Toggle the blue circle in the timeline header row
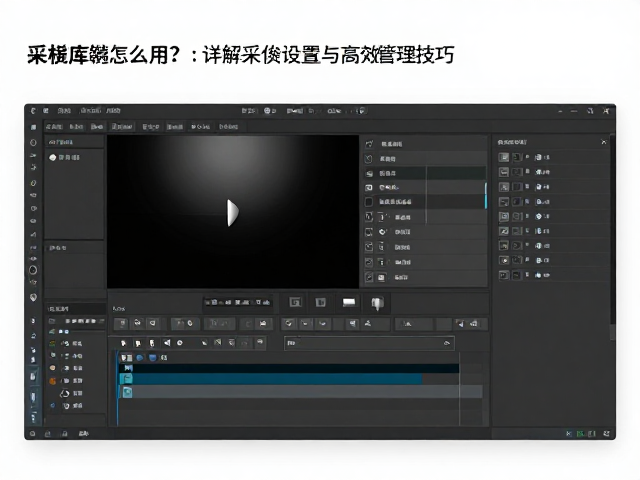 (x=140, y=358)
